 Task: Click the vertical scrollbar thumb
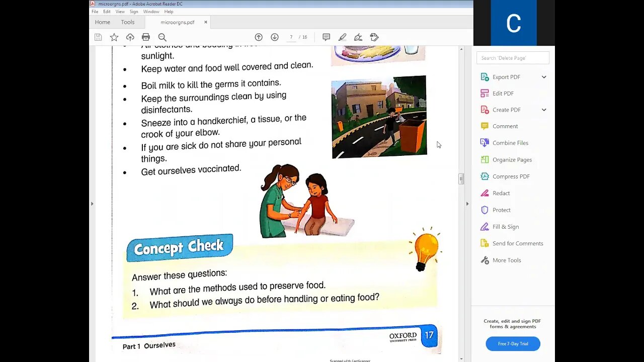point(461,179)
